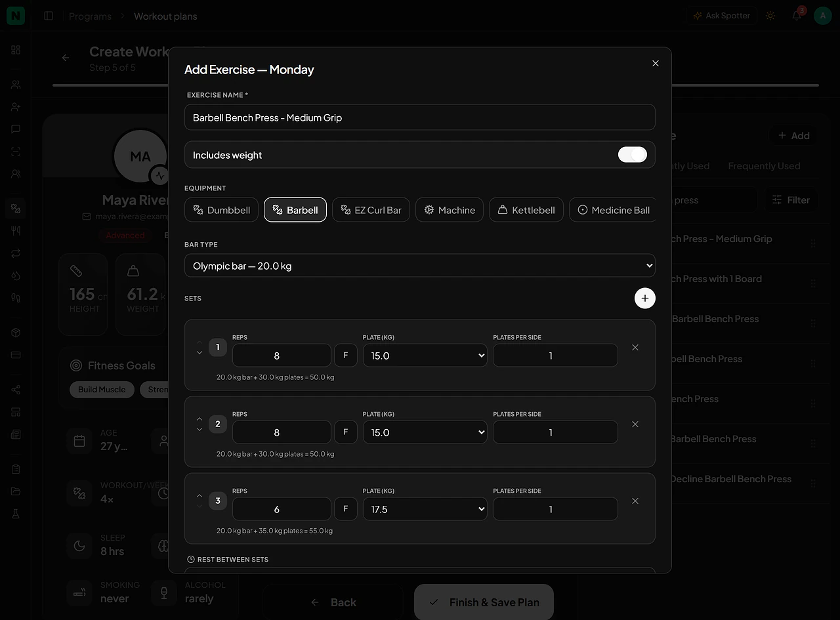Image resolution: width=840 pixels, height=620 pixels.
Task: Open the dashboard icon in sidebar
Action: click(x=16, y=50)
